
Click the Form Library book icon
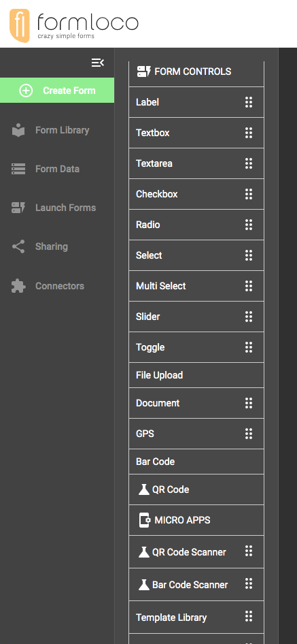click(18, 130)
